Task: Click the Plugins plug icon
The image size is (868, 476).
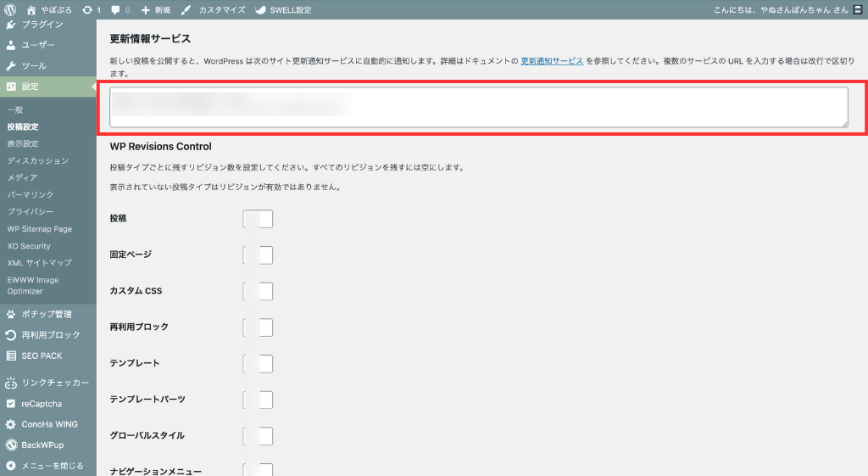Action: pos(10,25)
